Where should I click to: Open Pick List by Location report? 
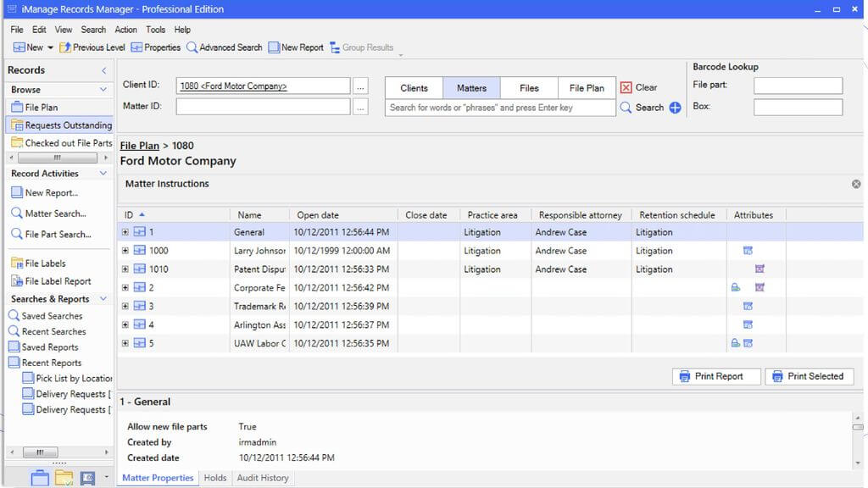point(67,379)
